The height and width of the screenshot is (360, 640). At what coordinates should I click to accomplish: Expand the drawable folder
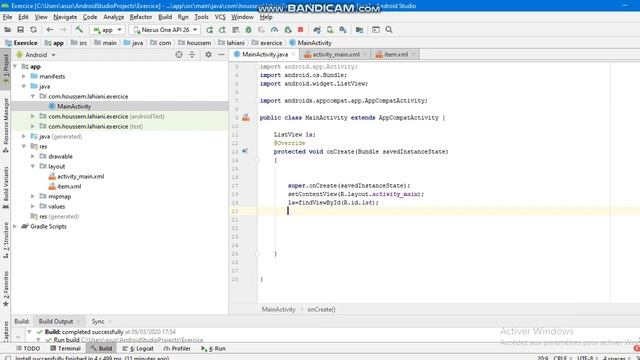[x=33, y=156]
